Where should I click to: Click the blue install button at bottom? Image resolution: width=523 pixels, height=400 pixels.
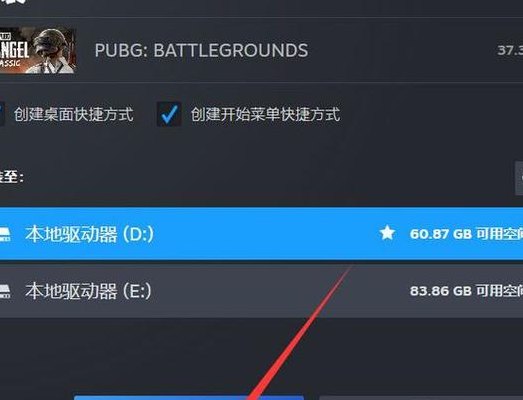[x=189, y=398]
